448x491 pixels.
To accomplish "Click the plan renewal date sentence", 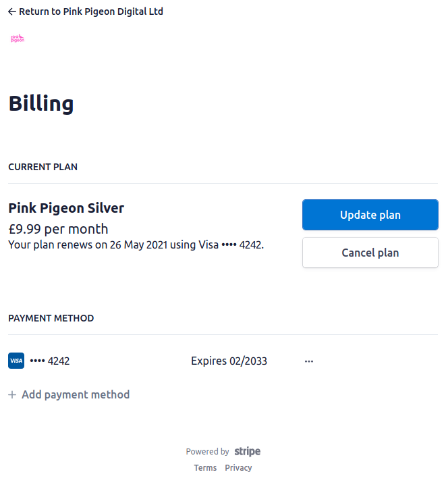I will click(136, 245).
